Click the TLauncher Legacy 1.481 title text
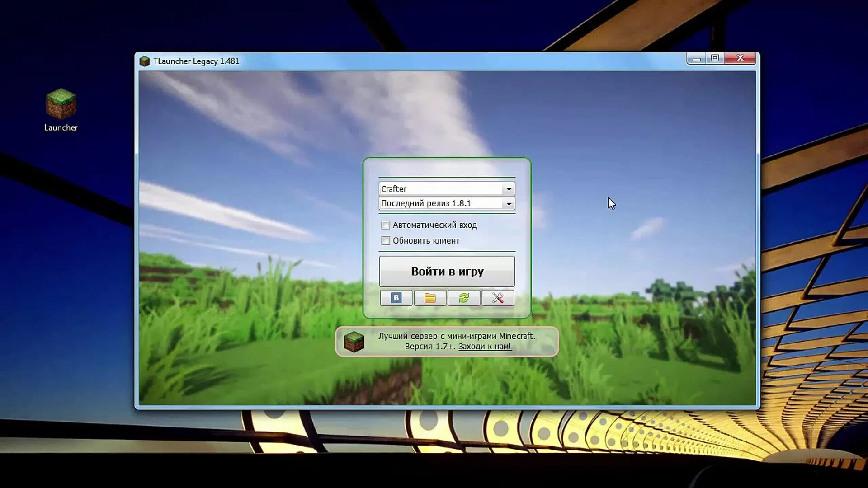The height and width of the screenshot is (488, 868). click(196, 61)
